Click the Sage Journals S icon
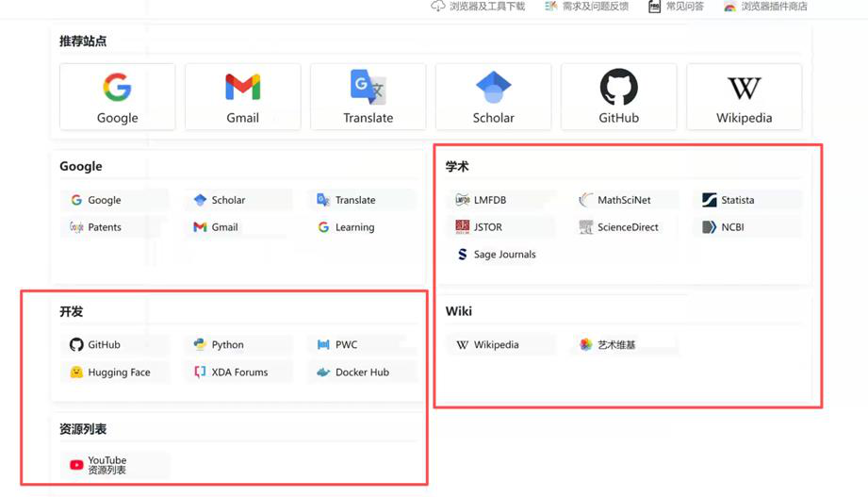Viewport: 868px width, 497px height. (x=462, y=255)
